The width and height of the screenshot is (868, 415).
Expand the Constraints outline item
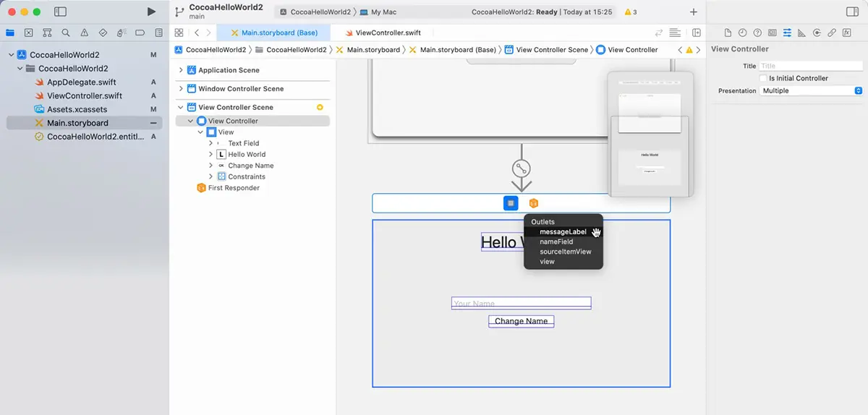click(210, 176)
